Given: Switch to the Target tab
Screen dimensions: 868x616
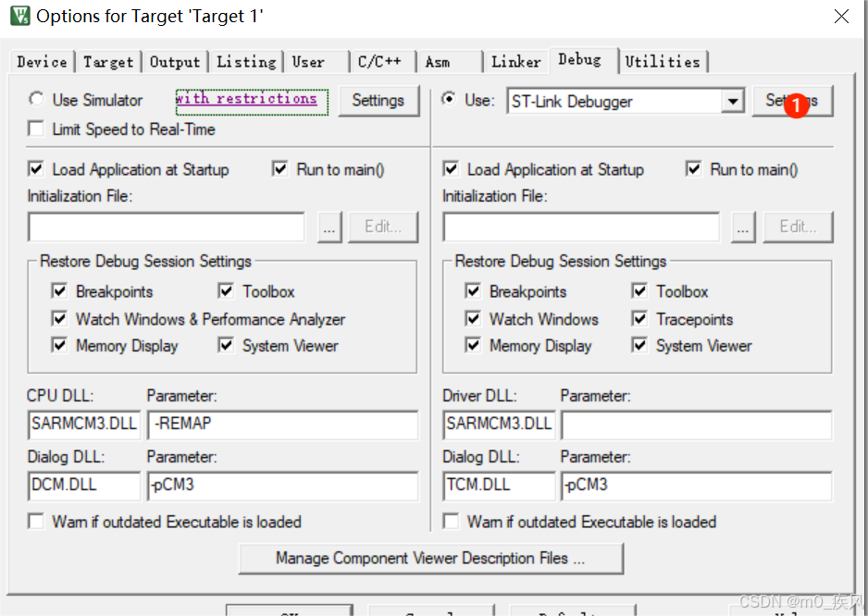Looking at the screenshot, I should (108, 62).
